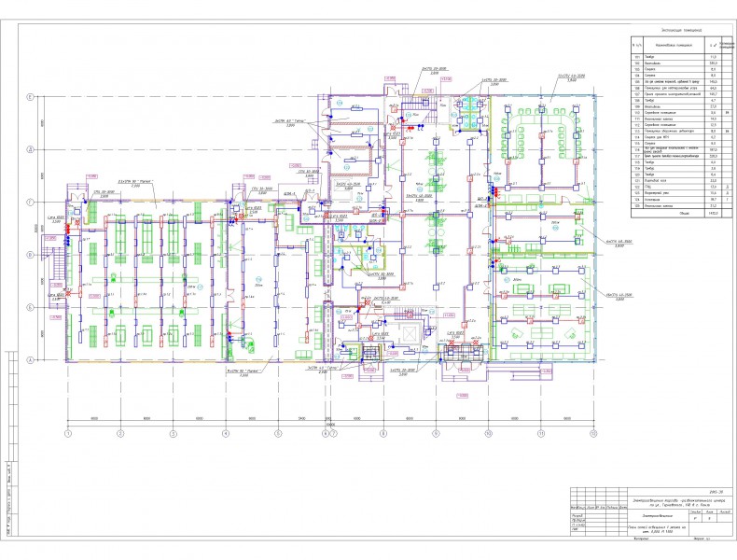The width and height of the screenshot is (737, 560).
Task: Click grid axis marker 9 at bottom
Action: [437, 433]
